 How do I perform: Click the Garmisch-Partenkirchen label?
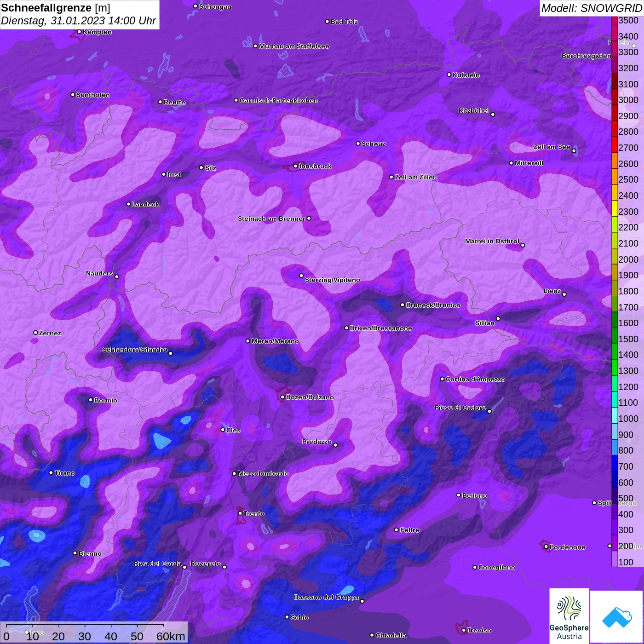click(x=279, y=100)
